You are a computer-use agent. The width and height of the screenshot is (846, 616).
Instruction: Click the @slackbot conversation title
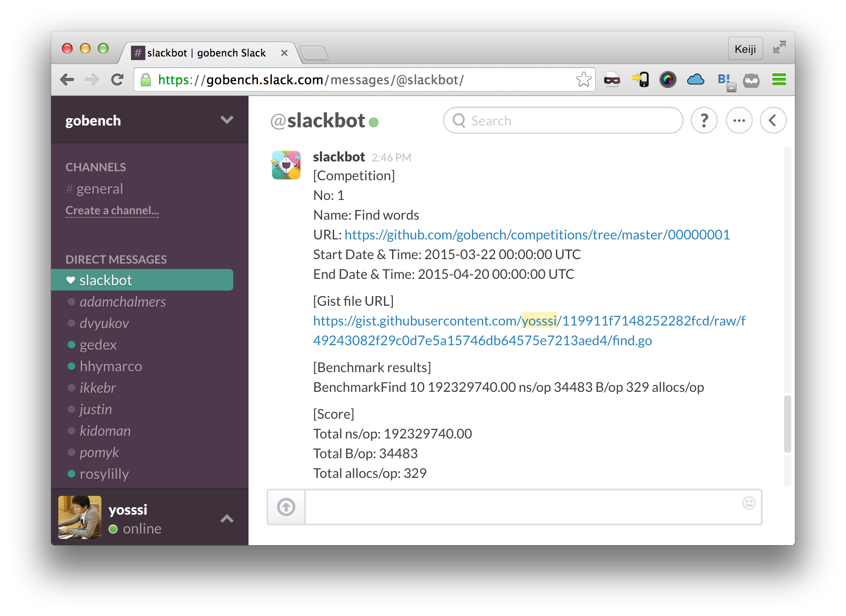coord(318,121)
